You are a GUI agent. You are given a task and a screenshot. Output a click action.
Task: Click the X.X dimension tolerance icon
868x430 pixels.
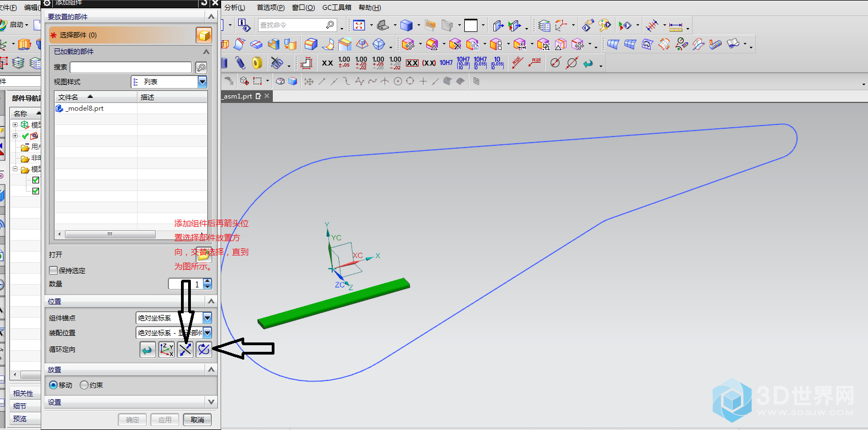tap(327, 63)
